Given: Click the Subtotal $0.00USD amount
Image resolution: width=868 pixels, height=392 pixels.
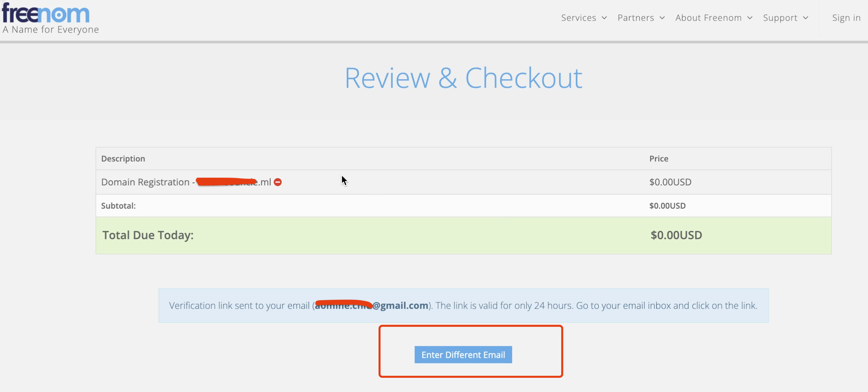Looking at the screenshot, I should (667, 206).
